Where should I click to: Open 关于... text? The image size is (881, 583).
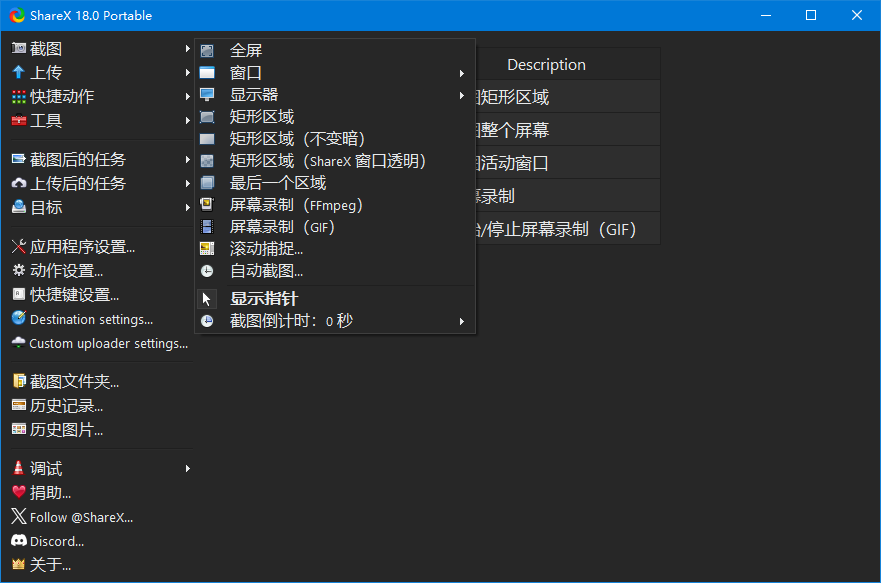tap(50, 564)
